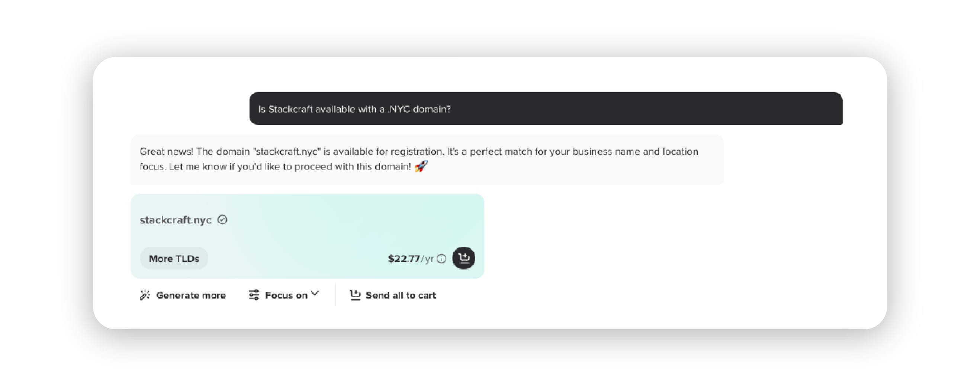Image resolution: width=980 pixels, height=385 pixels.
Task: Open the More TLDs options
Action: click(174, 258)
